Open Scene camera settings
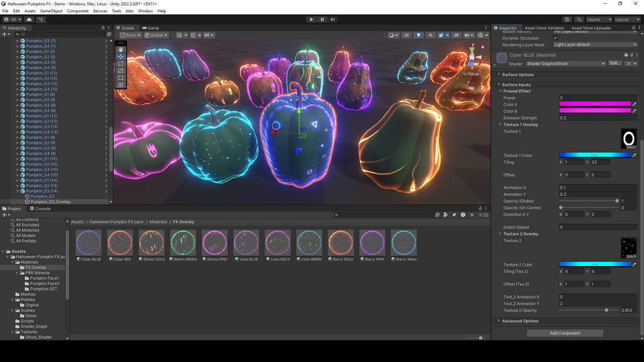Viewport: 644px width, 362px height. pyautogui.click(x=470, y=35)
